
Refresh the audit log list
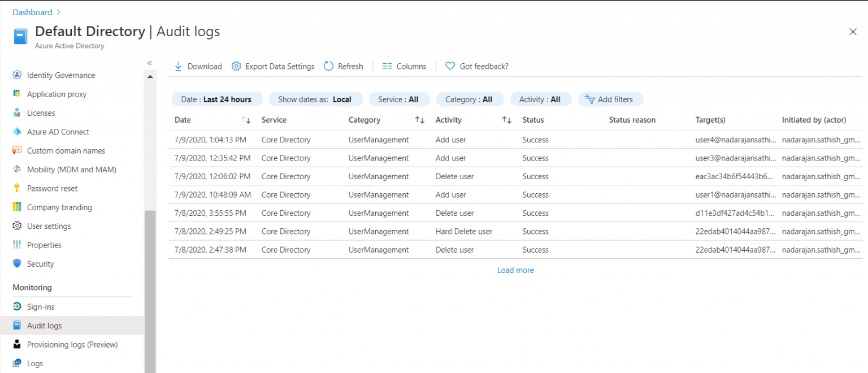[343, 66]
